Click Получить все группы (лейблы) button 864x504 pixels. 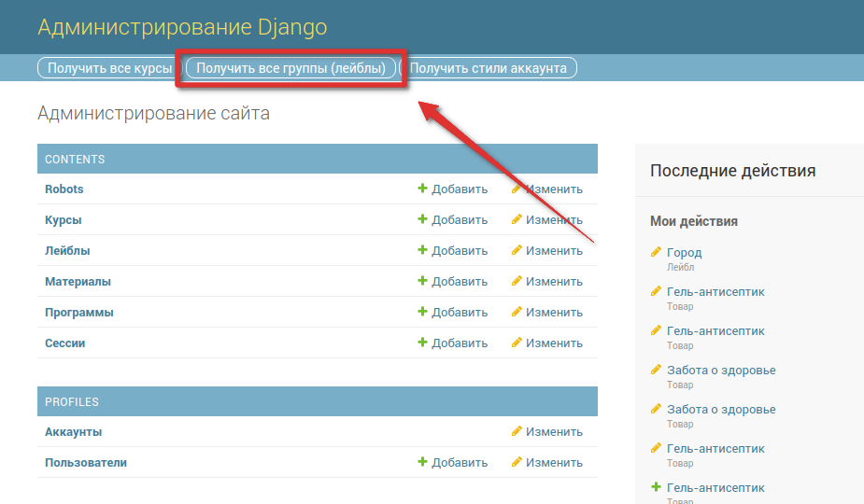point(290,68)
